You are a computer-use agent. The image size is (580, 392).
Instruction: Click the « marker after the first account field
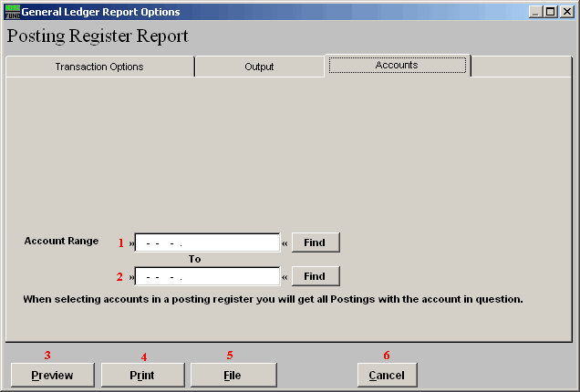(284, 243)
